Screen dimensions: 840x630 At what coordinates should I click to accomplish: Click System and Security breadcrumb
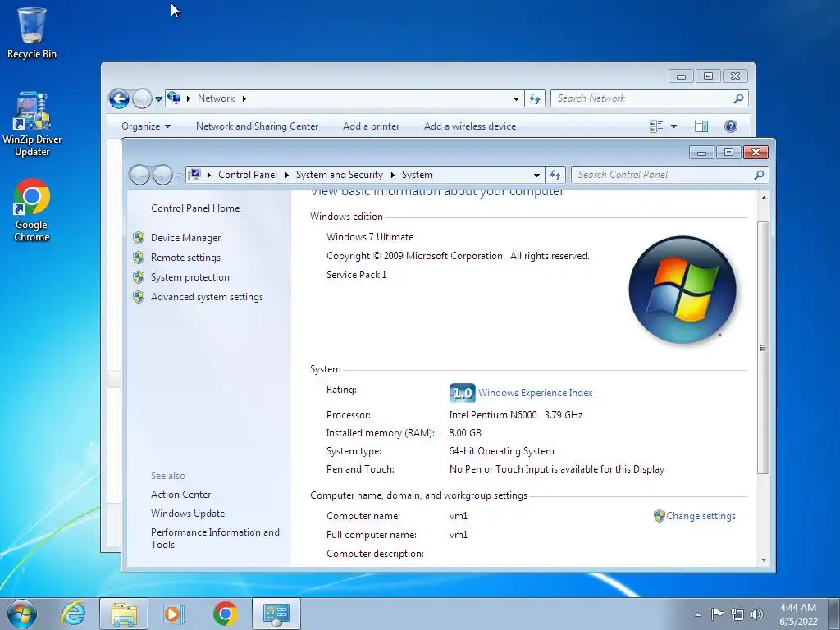[x=340, y=175]
